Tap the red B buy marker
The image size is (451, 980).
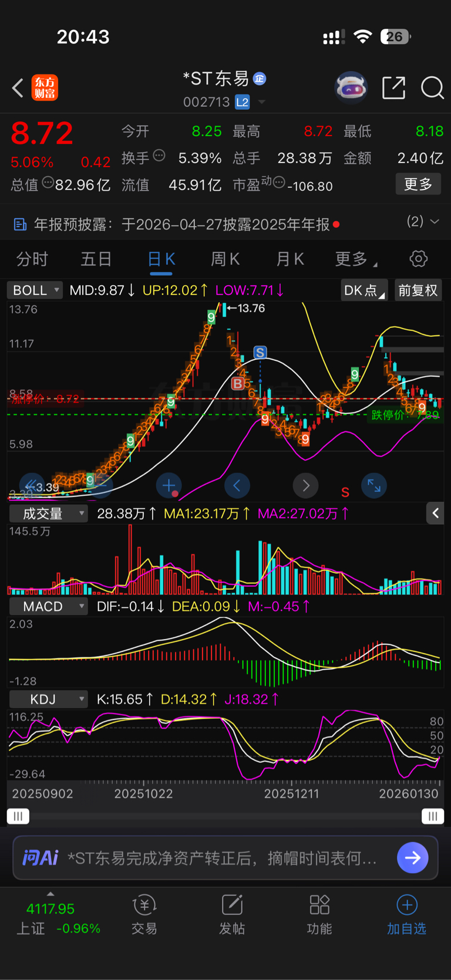coord(238,384)
